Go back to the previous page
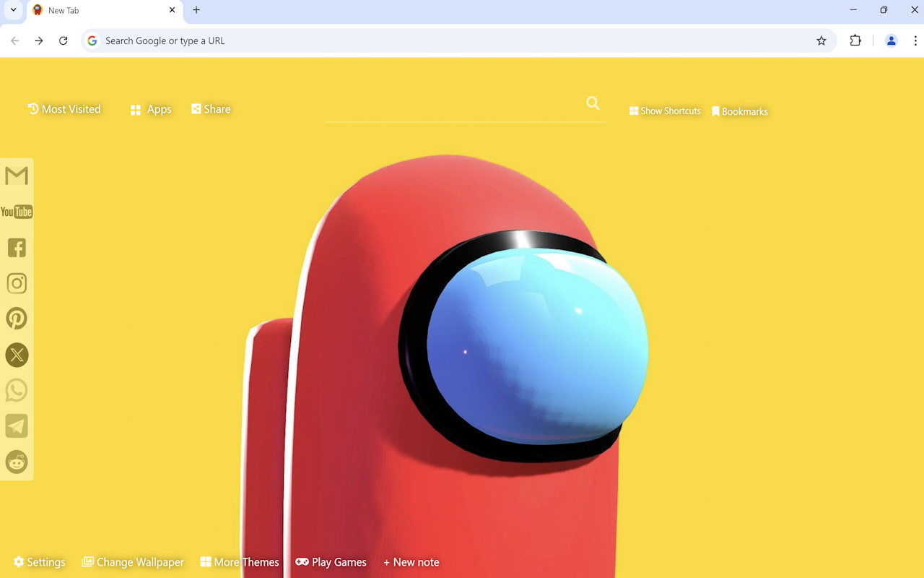Viewport: 924px width, 578px height. click(x=15, y=41)
